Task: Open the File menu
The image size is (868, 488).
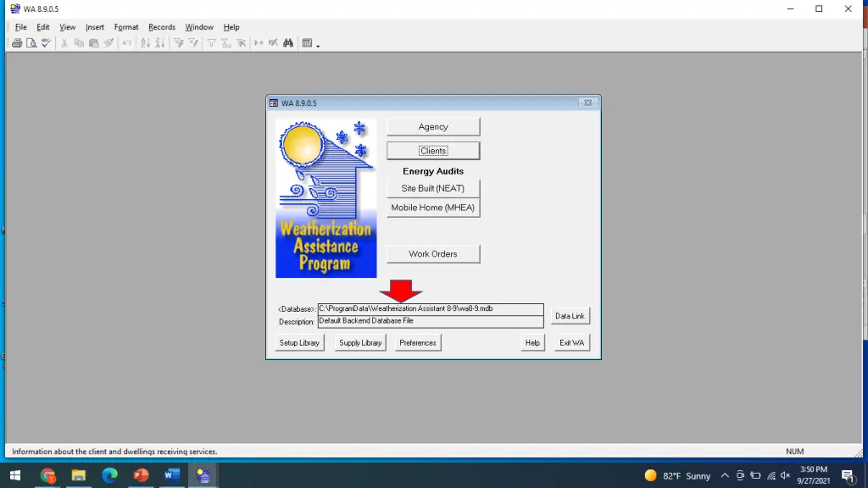Action: click(x=21, y=26)
